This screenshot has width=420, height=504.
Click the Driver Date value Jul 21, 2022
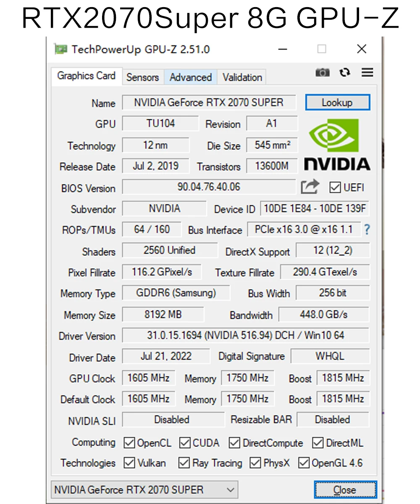click(166, 356)
